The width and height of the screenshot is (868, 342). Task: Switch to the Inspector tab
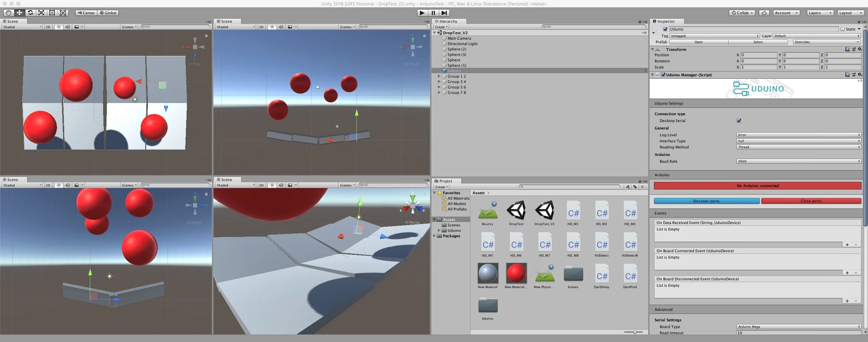click(666, 22)
